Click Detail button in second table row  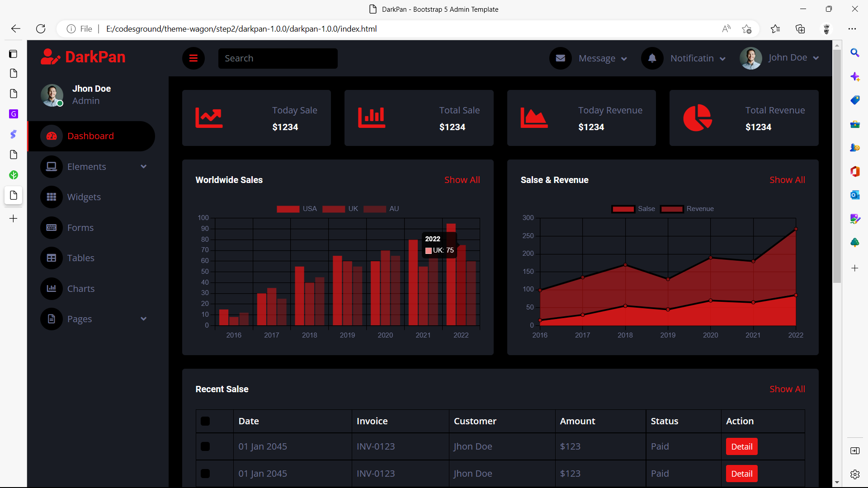click(x=742, y=474)
